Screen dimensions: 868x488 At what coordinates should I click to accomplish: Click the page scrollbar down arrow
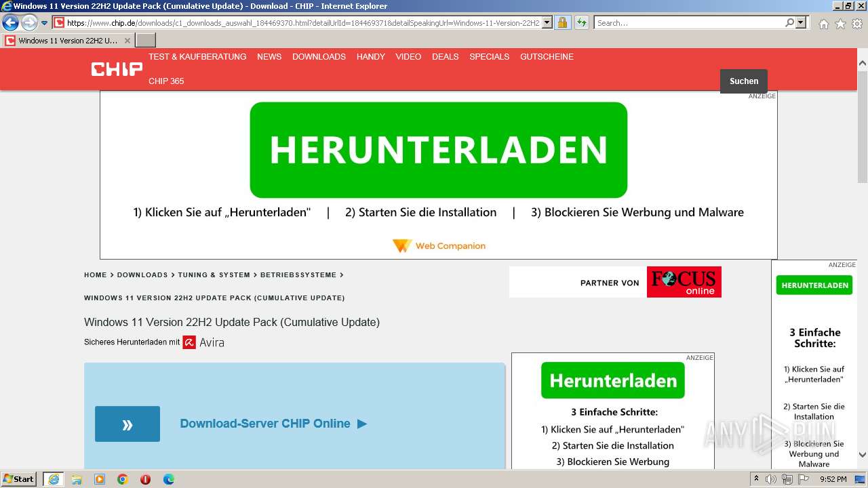[x=863, y=455]
